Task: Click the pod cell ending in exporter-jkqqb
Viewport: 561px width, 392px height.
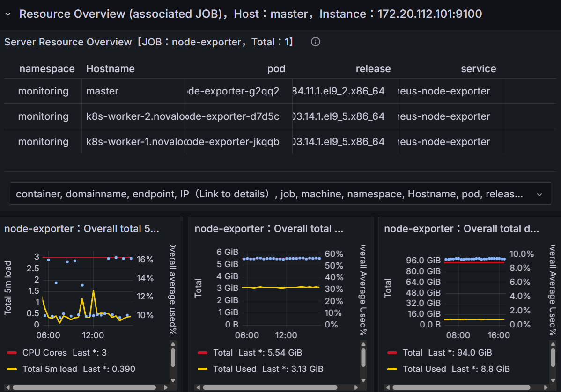Action: (x=239, y=142)
